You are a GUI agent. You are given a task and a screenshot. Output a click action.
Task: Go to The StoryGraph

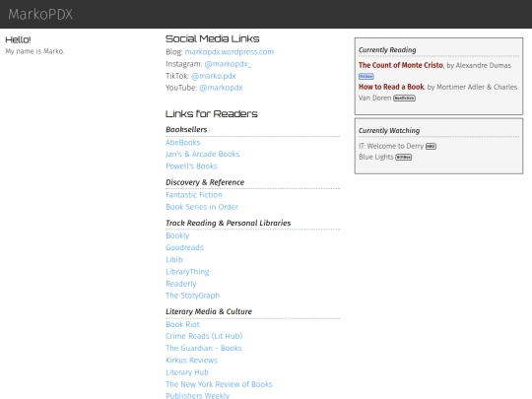point(192,296)
